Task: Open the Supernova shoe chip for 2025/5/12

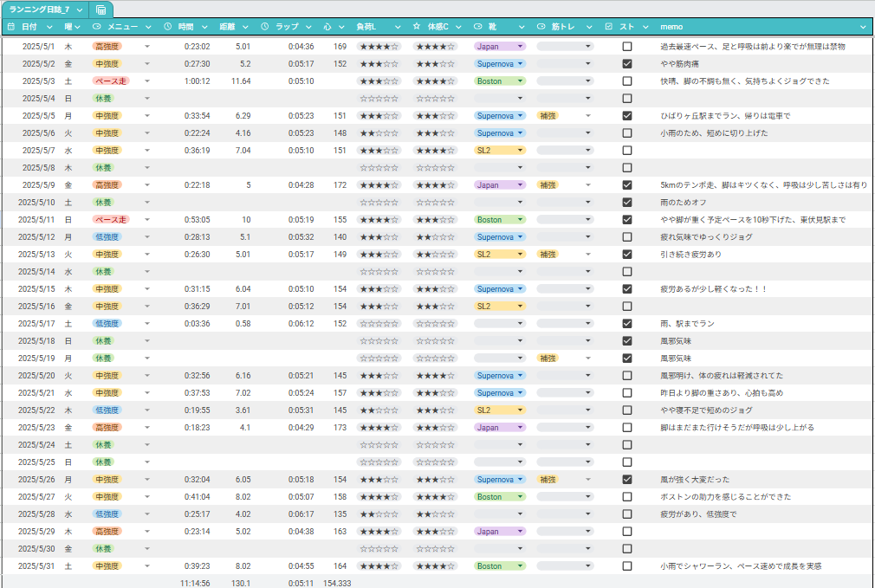Action: coord(500,237)
